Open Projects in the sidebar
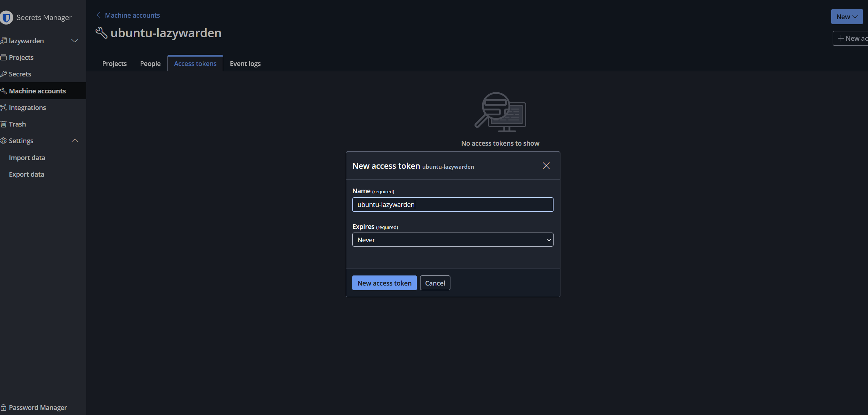 pos(21,57)
